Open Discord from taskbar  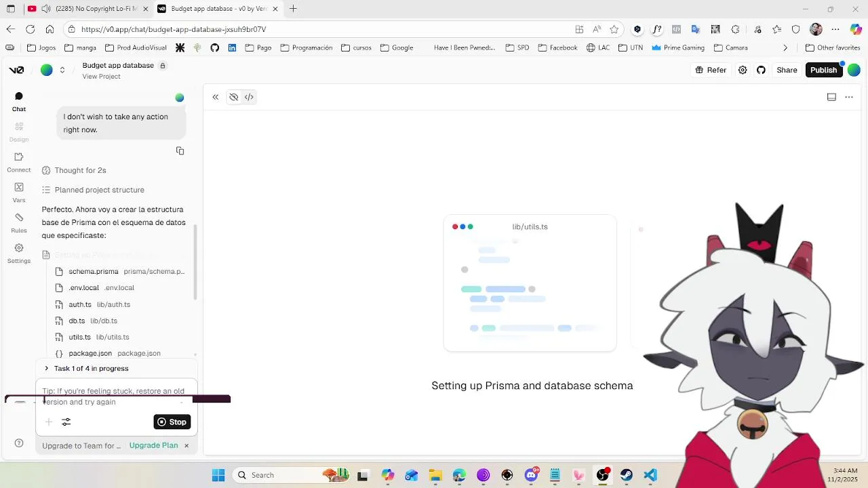point(531,475)
